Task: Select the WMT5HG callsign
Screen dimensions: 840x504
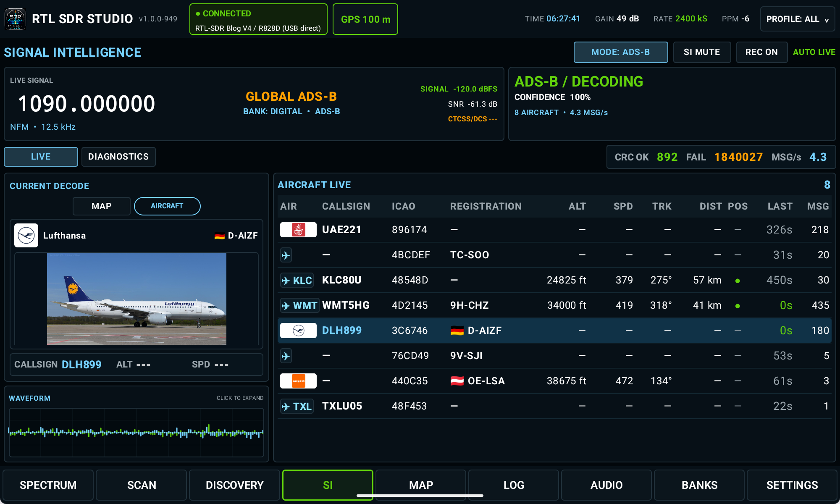Action: pos(346,305)
